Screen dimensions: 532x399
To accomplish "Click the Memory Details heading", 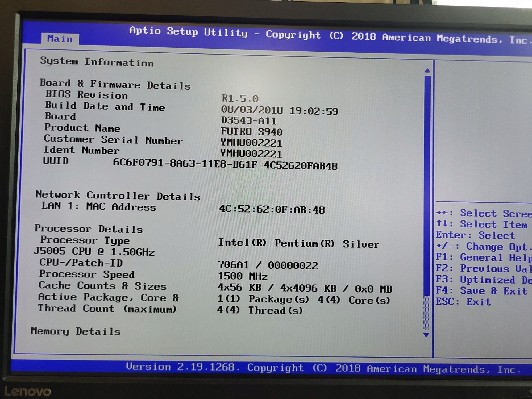I will [x=76, y=331].
